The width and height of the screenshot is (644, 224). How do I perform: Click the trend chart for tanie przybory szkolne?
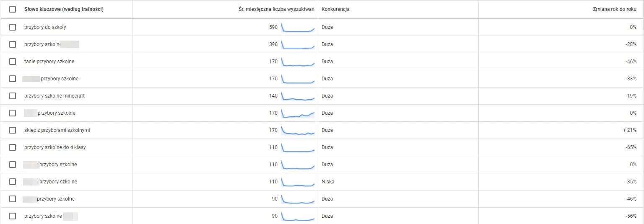coord(298,62)
